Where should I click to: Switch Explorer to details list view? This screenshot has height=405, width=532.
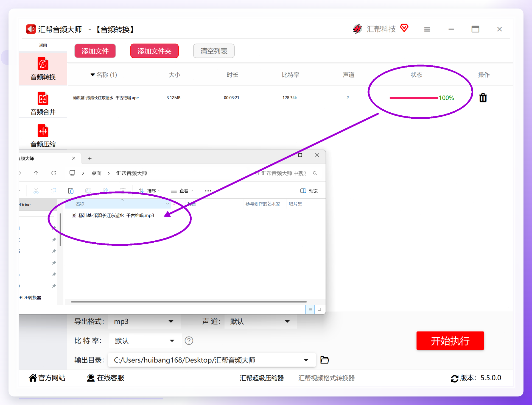[x=310, y=309]
